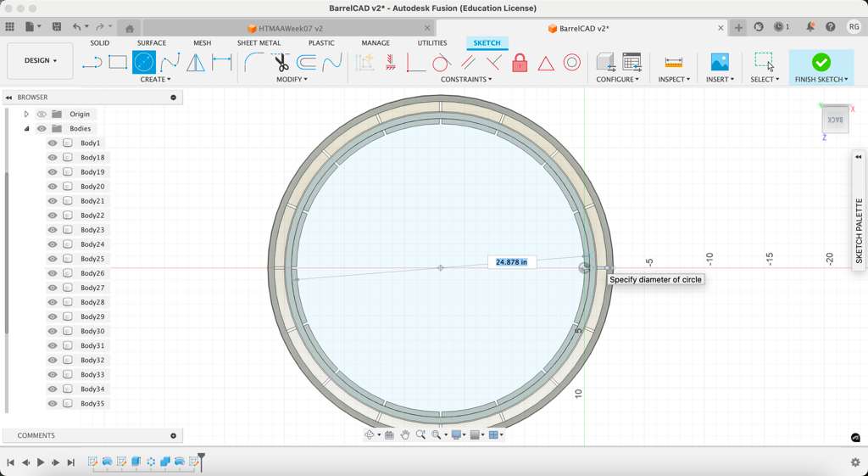The height and width of the screenshot is (476, 868).
Task: Apply the Concentric constraint
Action: (x=572, y=63)
